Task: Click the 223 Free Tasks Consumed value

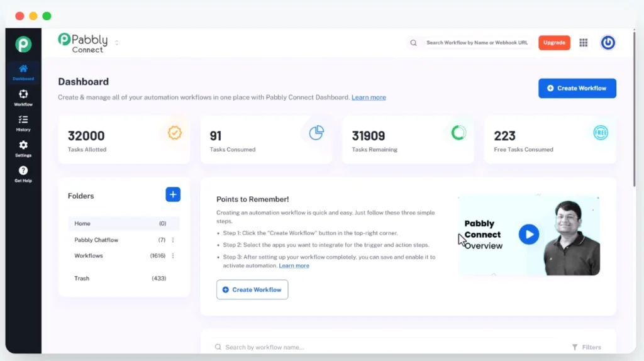Action: (505, 136)
